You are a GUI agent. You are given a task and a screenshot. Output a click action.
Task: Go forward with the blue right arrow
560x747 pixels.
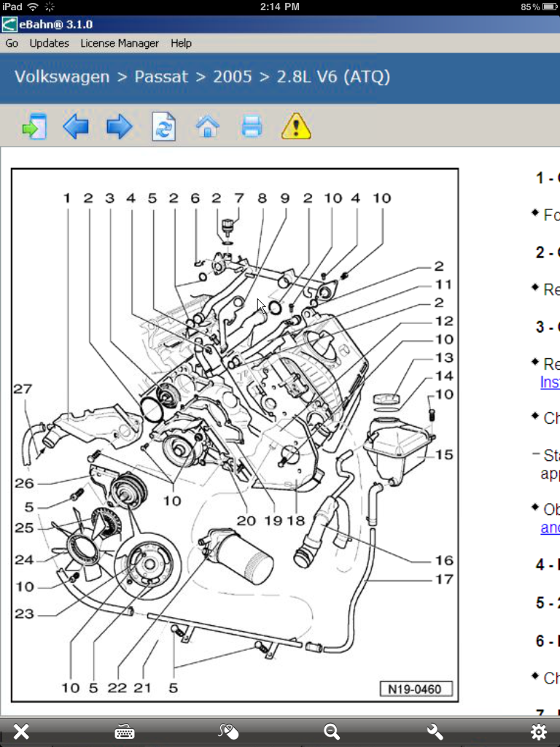coord(119,127)
